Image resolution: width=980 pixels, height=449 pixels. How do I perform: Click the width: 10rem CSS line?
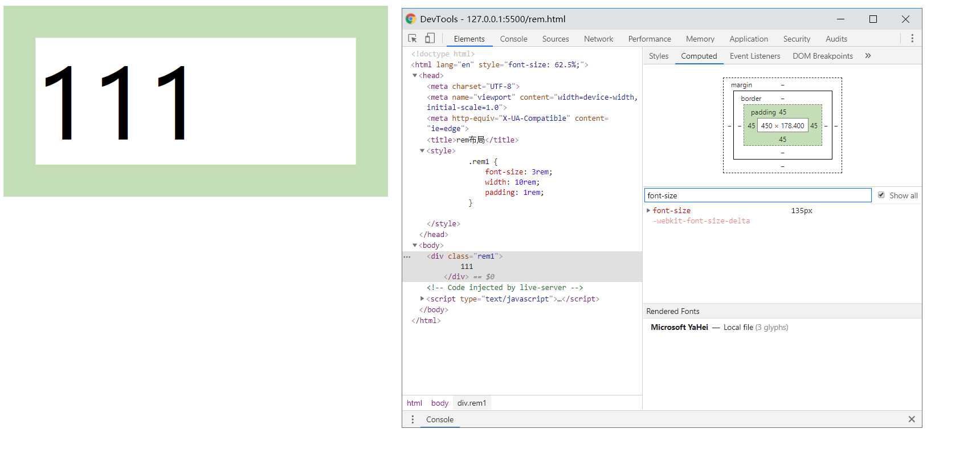pos(512,182)
